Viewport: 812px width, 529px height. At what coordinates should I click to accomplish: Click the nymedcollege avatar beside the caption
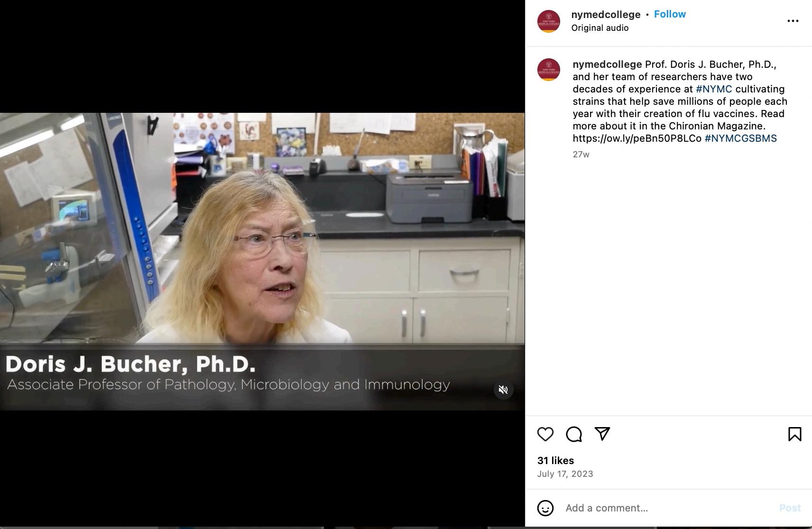tap(549, 70)
